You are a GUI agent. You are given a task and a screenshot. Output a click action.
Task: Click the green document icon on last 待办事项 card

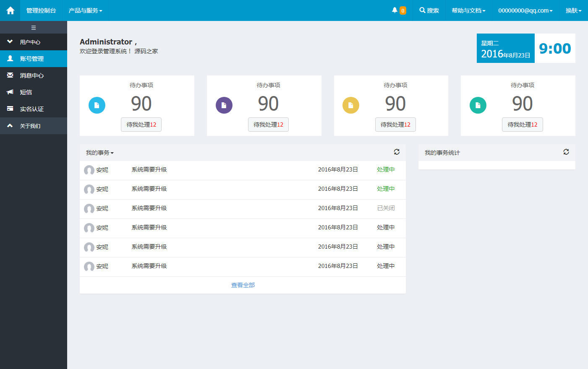pyautogui.click(x=478, y=105)
